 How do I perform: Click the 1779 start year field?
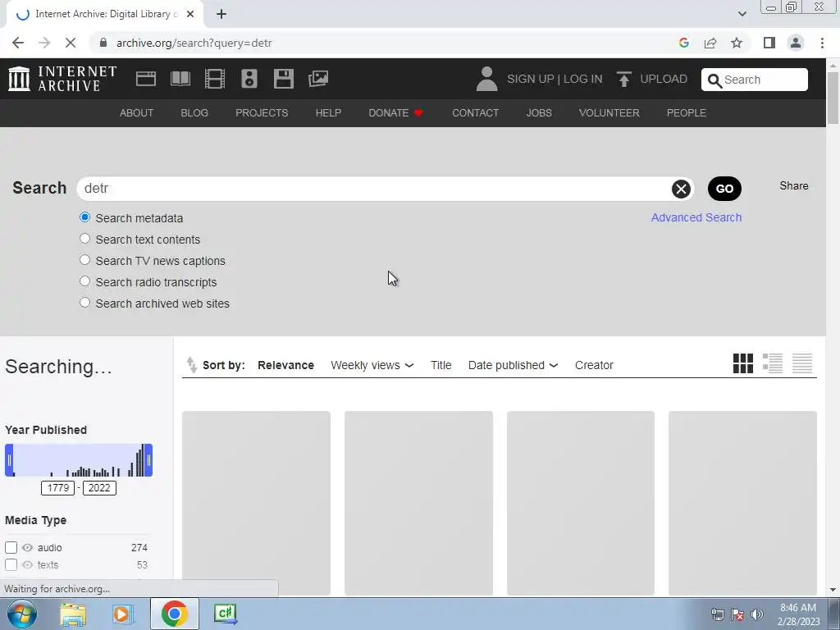(x=58, y=488)
